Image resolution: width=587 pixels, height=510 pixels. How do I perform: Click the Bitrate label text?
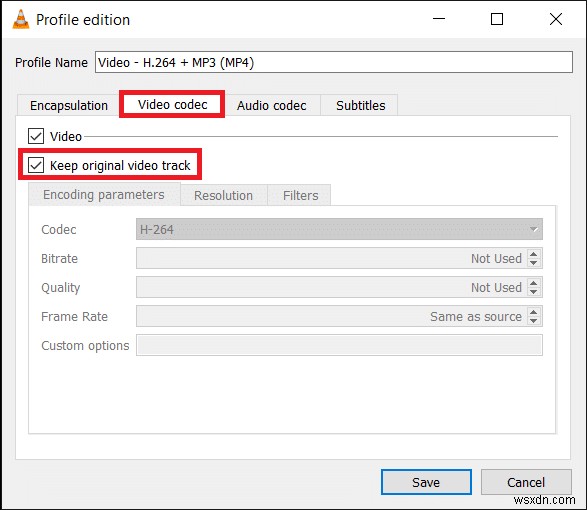[60, 258]
